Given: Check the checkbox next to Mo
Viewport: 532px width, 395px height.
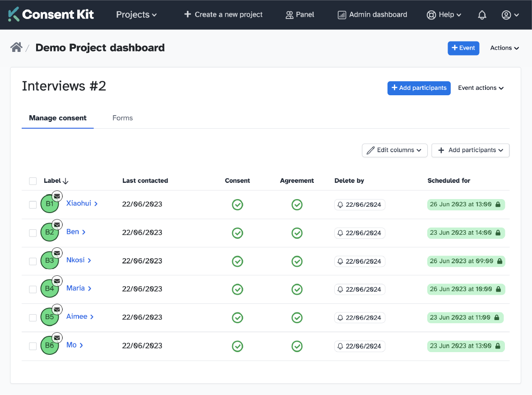Looking at the screenshot, I should coord(33,346).
